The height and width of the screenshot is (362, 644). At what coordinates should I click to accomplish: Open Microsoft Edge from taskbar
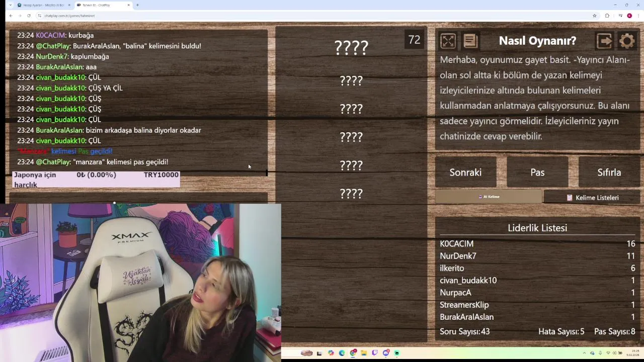(342, 353)
